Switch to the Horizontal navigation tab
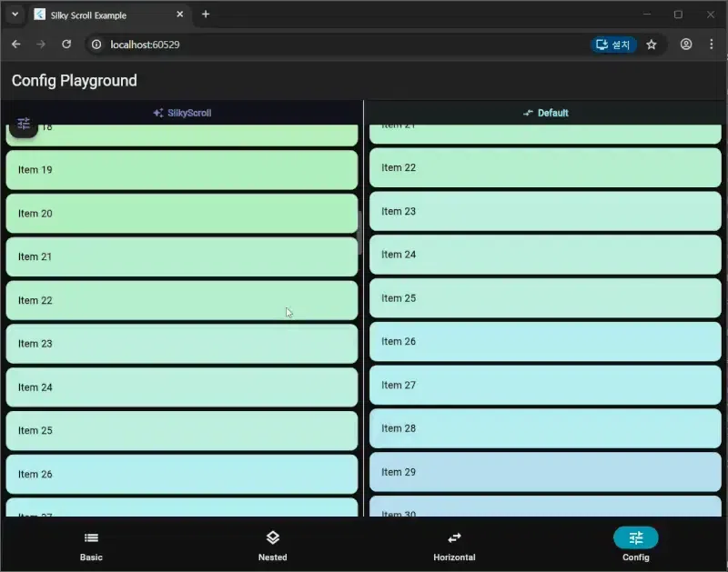Viewport: 728px width, 572px height. pos(454,546)
